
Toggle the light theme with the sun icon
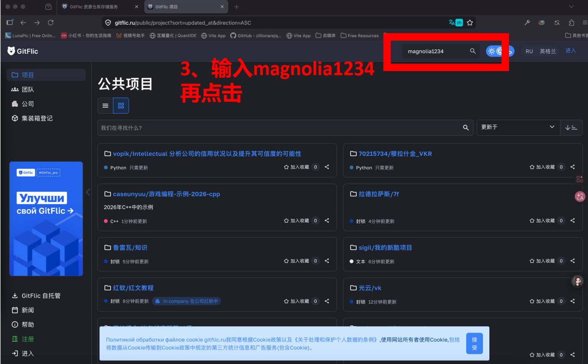pyautogui.click(x=491, y=51)
